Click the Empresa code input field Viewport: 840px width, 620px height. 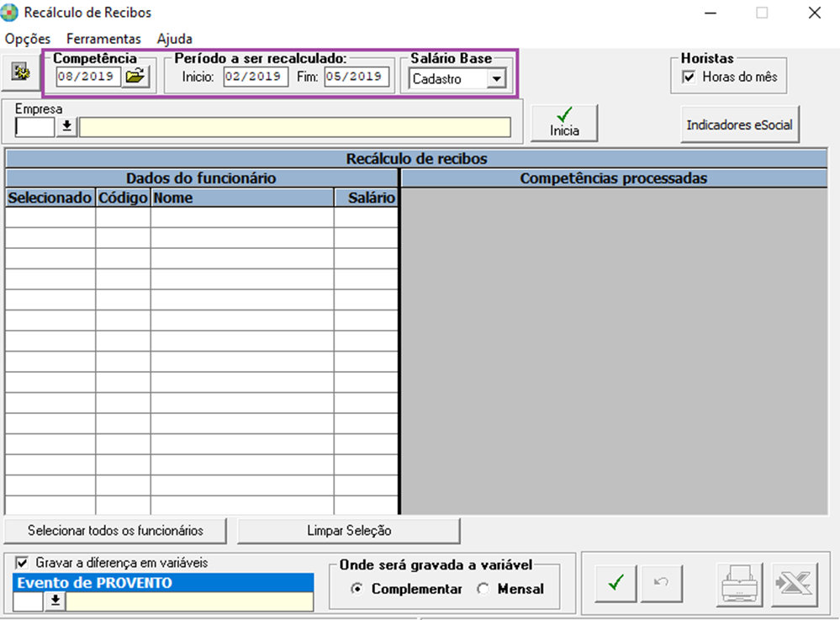tap(34, 128)
